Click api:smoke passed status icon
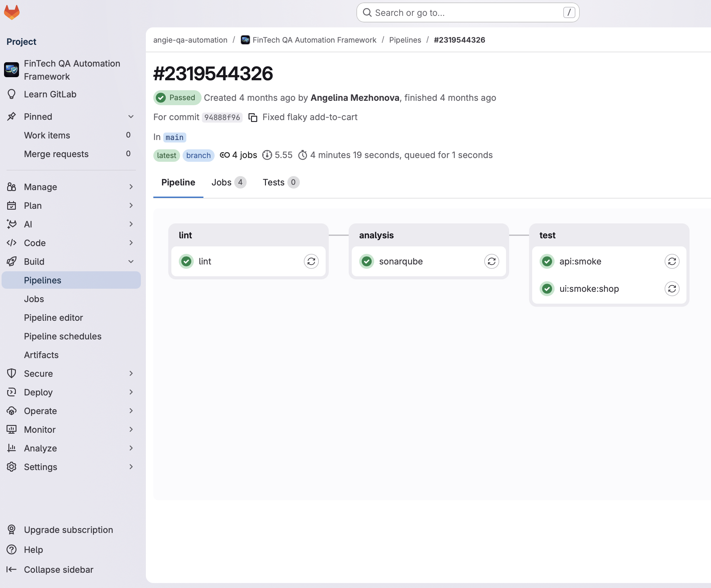Screen dimensions: 711x588 pyautogui.click(x=547, y=261)
